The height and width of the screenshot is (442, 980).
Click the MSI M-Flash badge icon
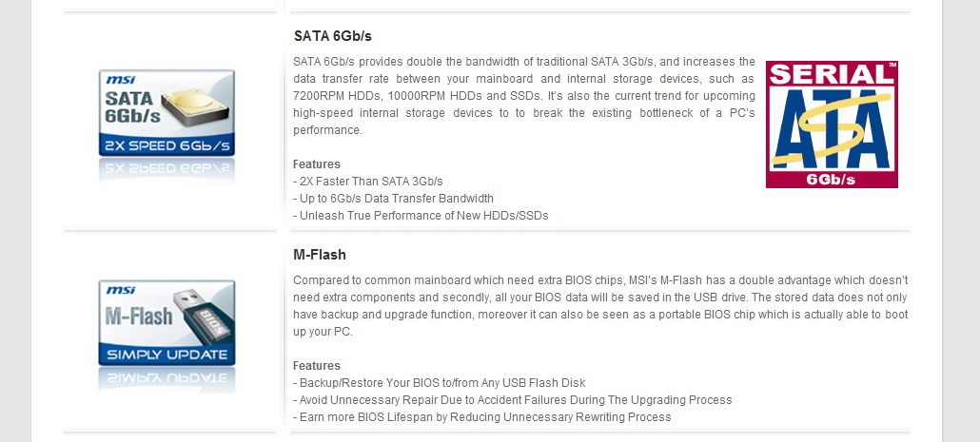point(167,323)
